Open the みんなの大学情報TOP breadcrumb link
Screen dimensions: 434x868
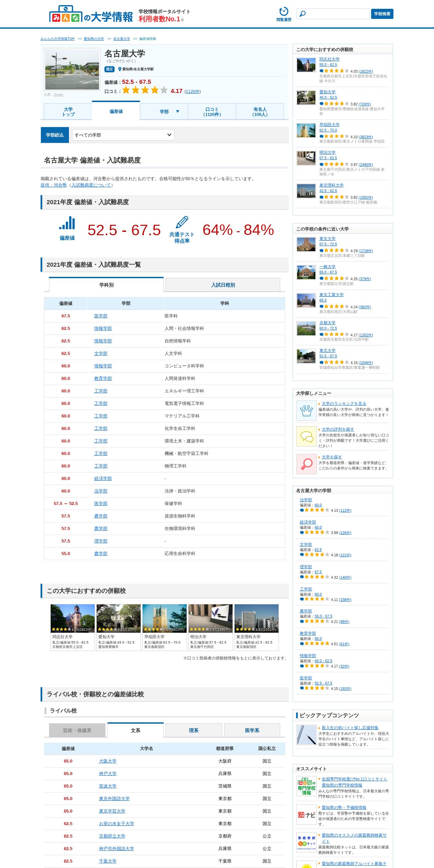57,39
